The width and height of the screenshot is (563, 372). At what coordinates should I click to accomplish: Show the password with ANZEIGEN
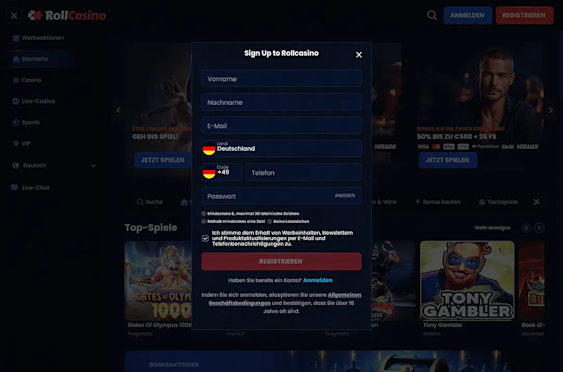click(345, 196)
